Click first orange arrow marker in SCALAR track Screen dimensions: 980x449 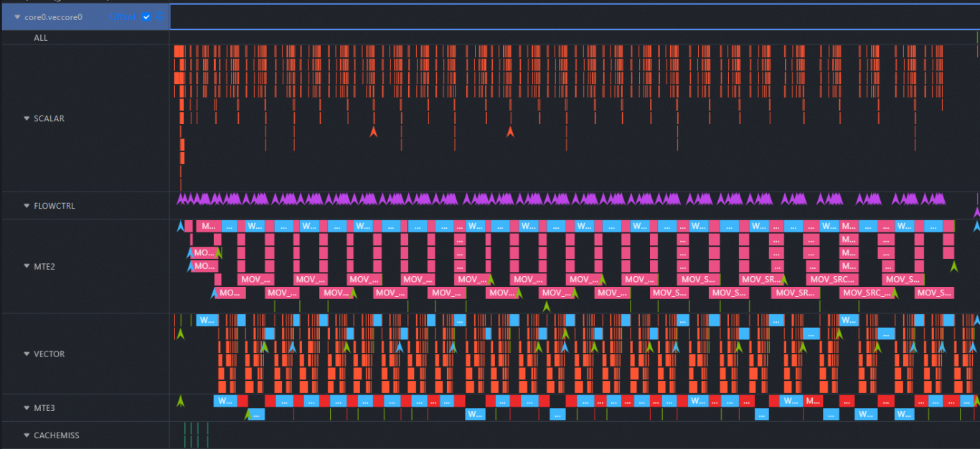[373, 132]
